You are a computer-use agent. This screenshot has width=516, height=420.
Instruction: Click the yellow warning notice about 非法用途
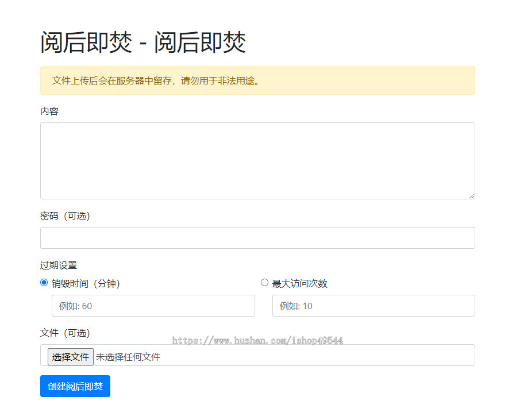coord(257,80)
